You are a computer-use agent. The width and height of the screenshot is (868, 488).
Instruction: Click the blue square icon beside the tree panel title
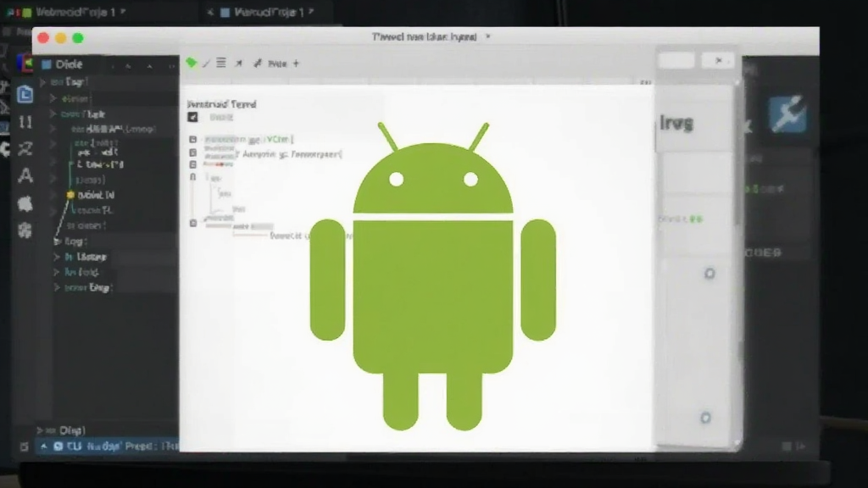(x=47, y=64)
